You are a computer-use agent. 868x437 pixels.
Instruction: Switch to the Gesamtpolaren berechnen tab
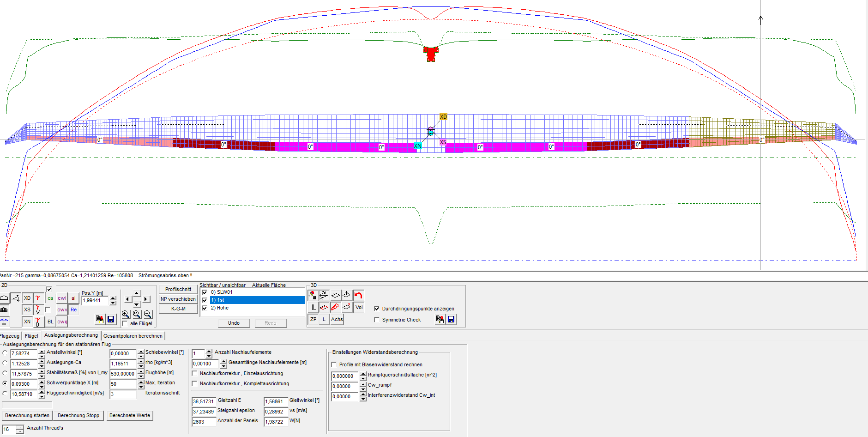133,336
